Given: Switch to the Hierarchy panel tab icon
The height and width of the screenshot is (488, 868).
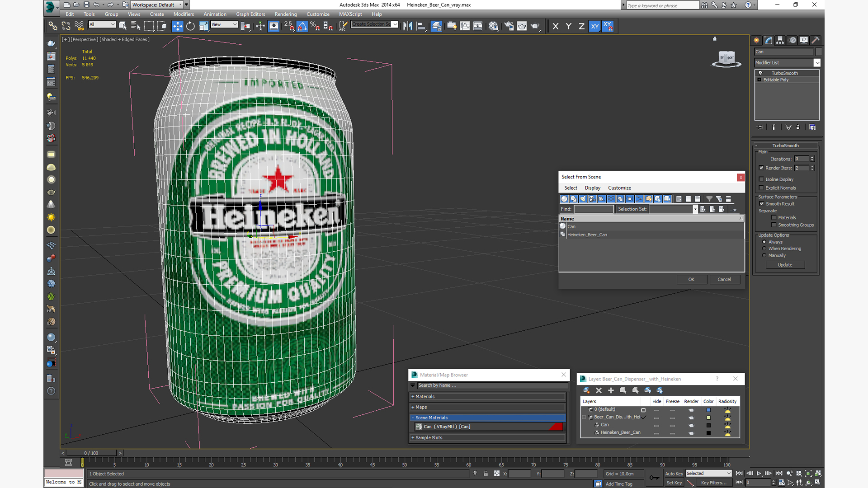Looking at the screenshot, I should [780, 40].
